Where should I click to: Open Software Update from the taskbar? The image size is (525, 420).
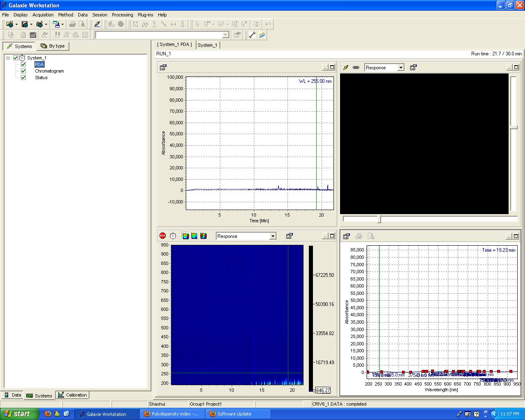(234, 414)
